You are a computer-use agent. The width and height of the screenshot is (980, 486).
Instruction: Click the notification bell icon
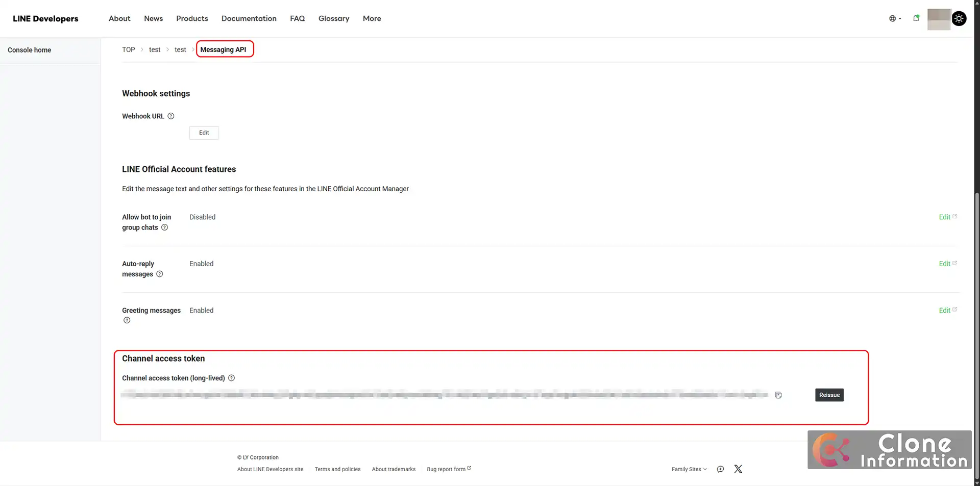(x=916, y=18)
